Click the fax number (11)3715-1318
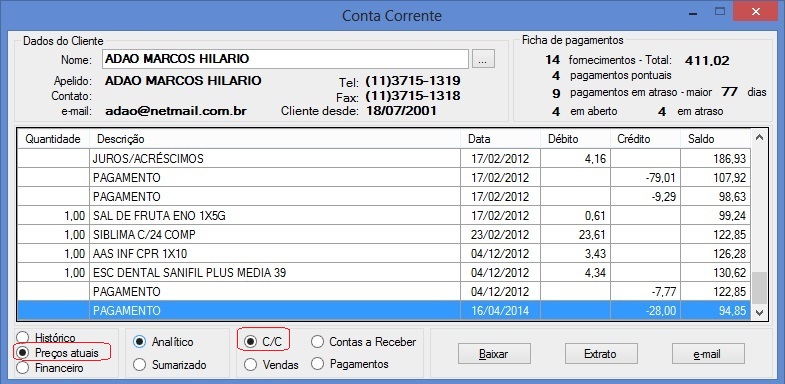This screenshot has height=384, width=785. (413, 96)
